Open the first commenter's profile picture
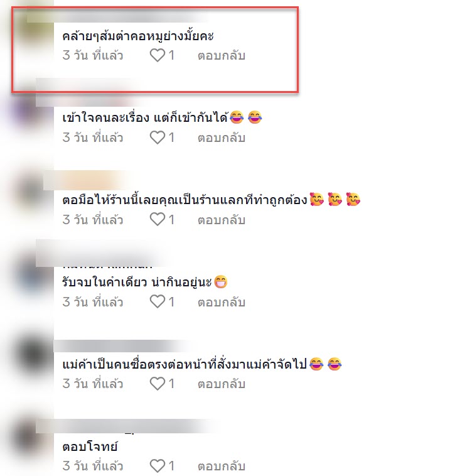 [x=33, y=30]
